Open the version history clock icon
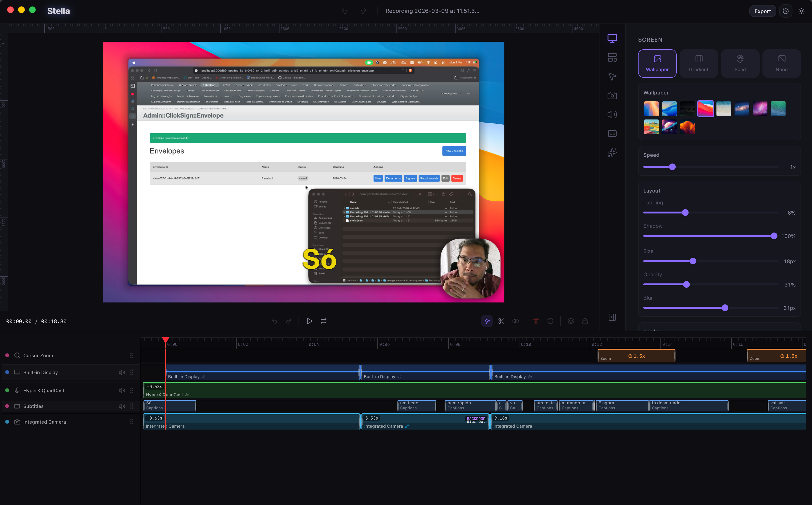812x505 pixels. [786, 11]
